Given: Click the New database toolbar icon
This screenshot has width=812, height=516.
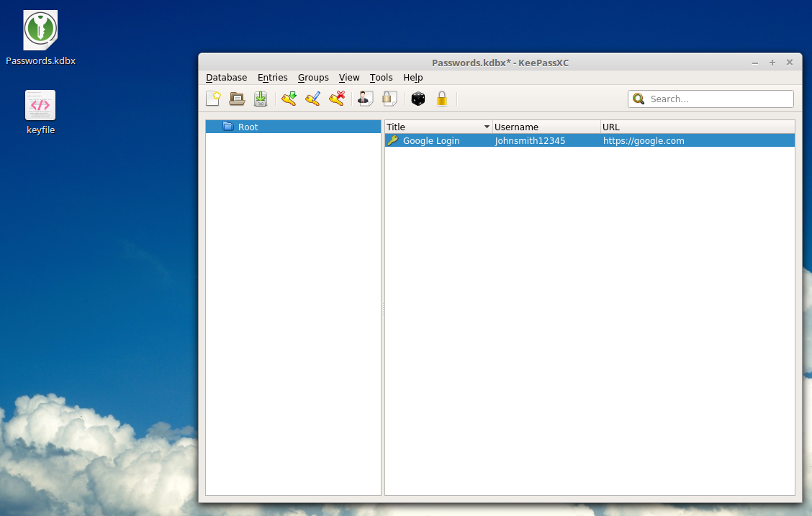Looking at the screenshot, I should [213, 99].
